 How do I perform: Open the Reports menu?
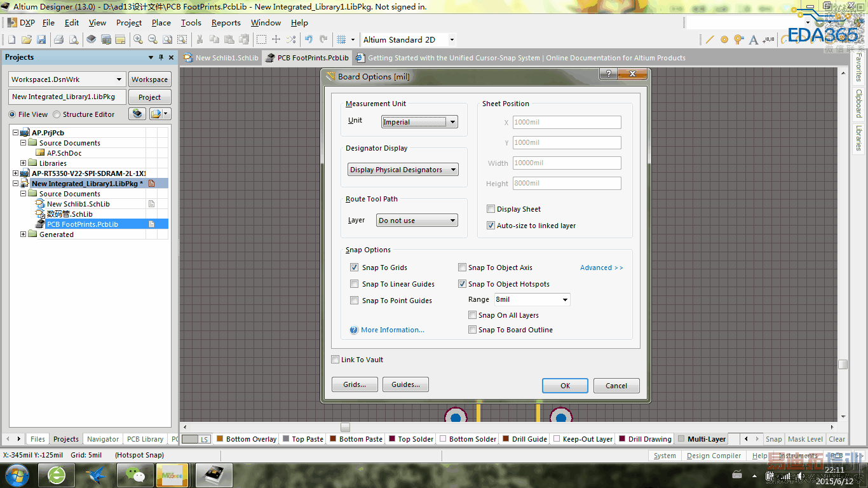[x=226, y=23]
